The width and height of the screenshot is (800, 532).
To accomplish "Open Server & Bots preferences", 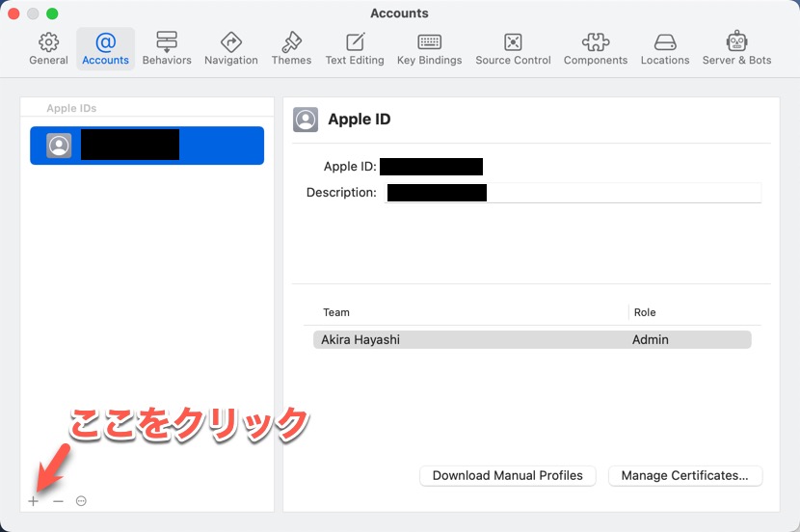I will point(736,49).
